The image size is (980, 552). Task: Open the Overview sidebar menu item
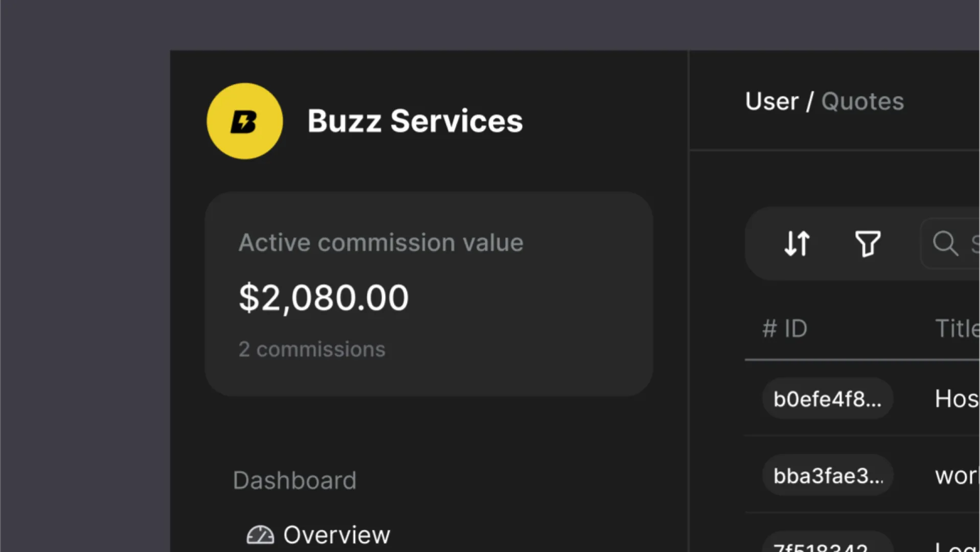pos(336,535)
